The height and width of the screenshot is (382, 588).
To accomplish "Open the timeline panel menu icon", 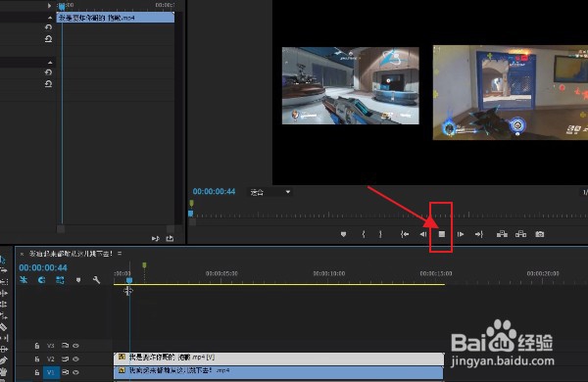I will pyautogui.click(x=120, y=254).
